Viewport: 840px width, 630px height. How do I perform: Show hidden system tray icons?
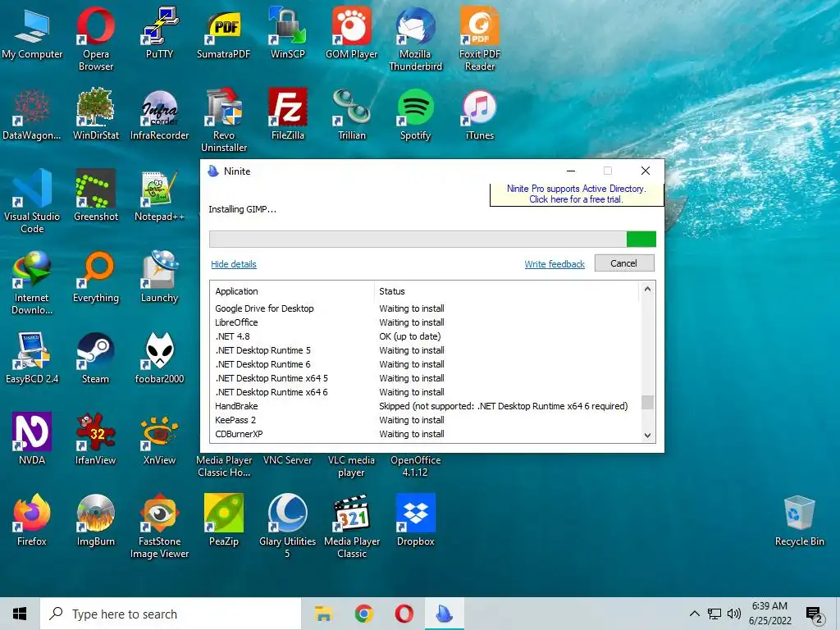(x=694, y=614)
